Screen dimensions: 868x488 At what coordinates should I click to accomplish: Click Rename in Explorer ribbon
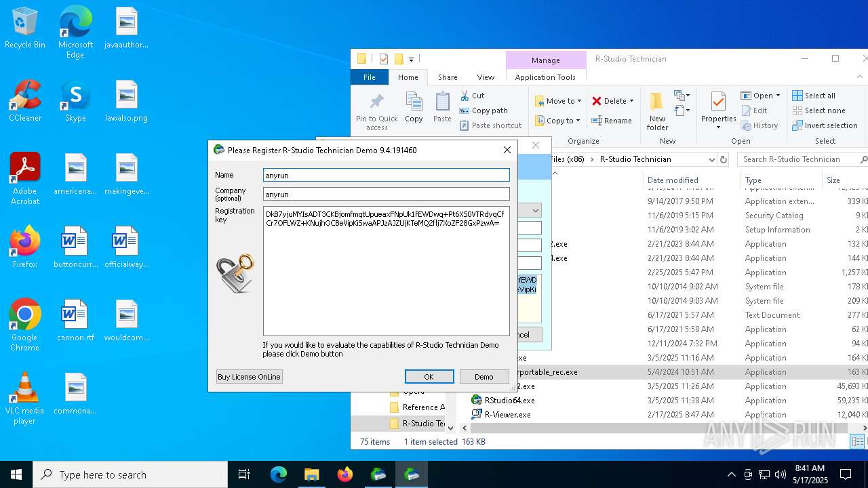click(x=612, y=121)
